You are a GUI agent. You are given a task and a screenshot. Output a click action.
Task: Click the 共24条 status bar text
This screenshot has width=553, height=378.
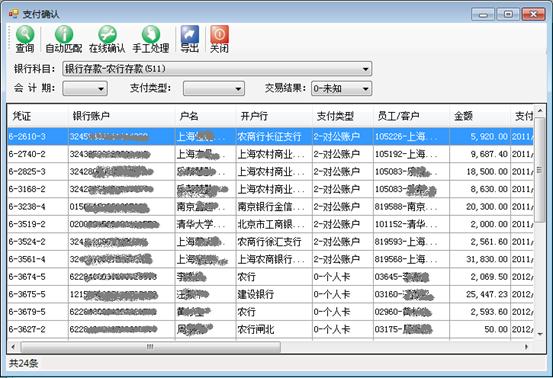(23, 363)
